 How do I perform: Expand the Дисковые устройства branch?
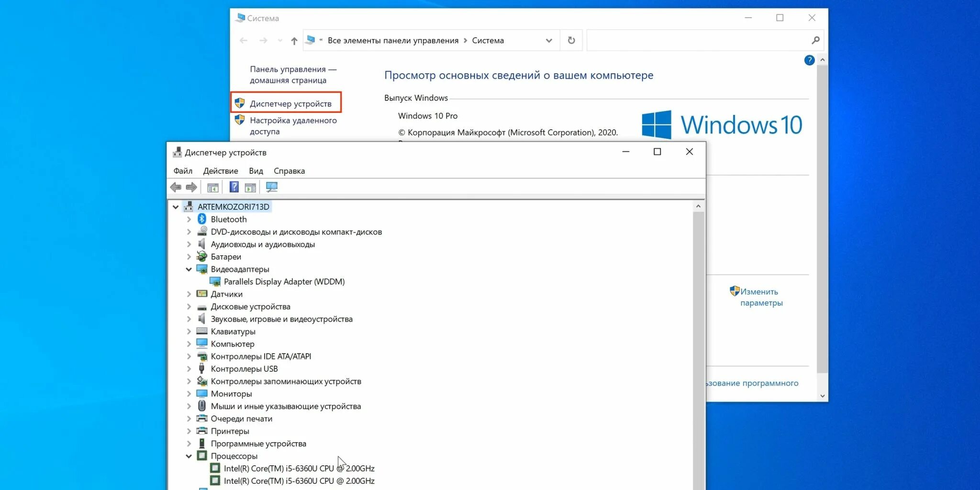(x=189, y=306)
